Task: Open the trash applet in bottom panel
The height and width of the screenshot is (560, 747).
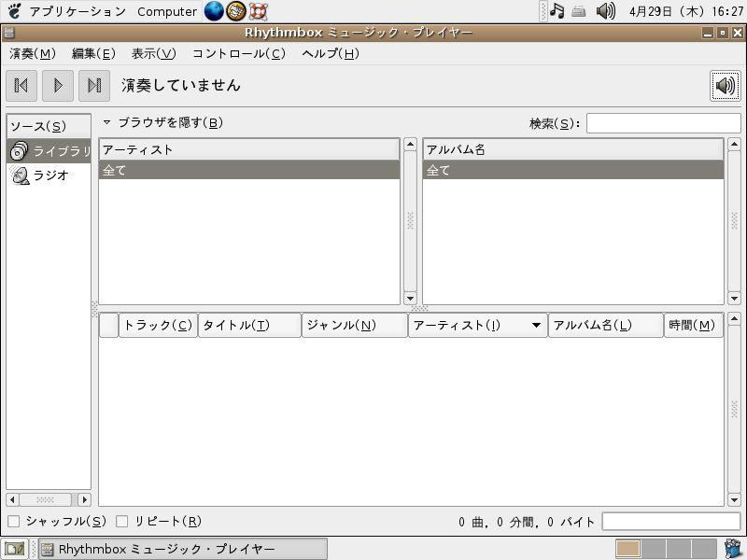Action: [x=733, y=549]
